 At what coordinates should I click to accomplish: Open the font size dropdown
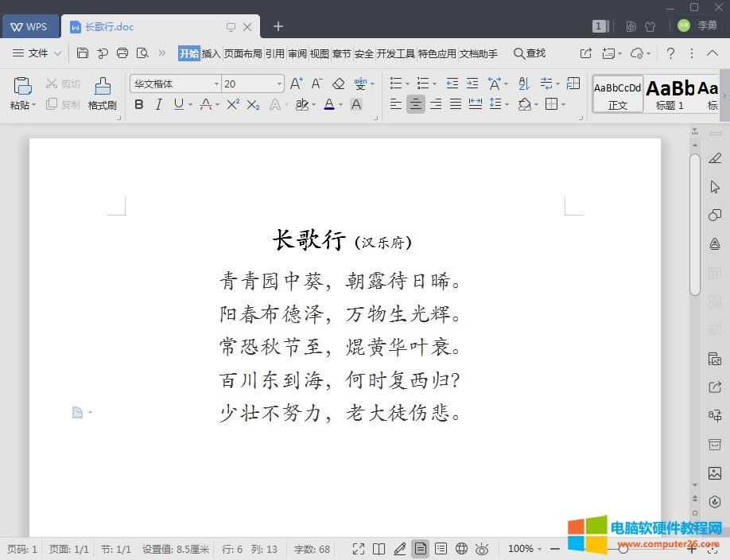tap(278, 83)
